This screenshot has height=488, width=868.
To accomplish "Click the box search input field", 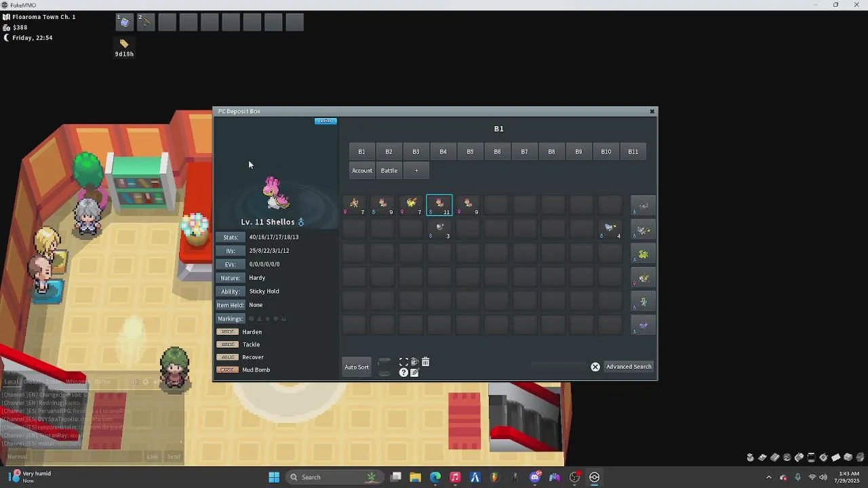I will [559, 367].
